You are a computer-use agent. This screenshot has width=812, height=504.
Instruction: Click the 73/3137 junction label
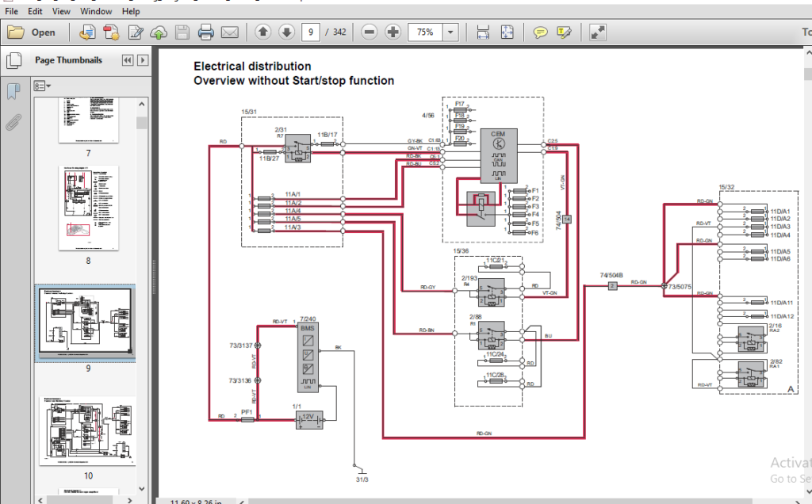coord(241,346)
